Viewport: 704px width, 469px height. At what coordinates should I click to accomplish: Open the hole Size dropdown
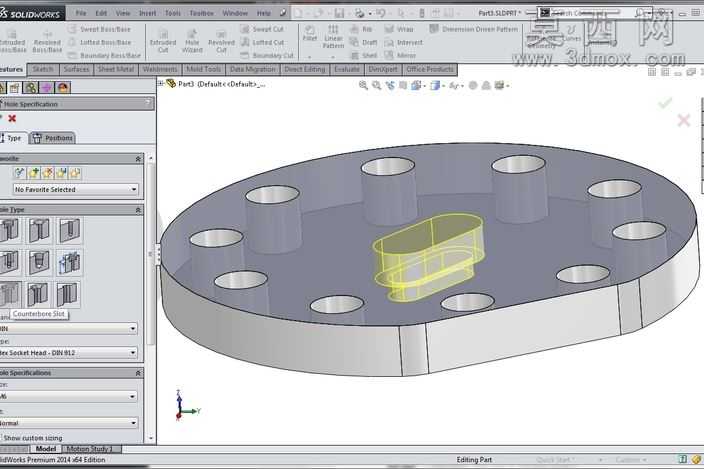tap(68, 396)
